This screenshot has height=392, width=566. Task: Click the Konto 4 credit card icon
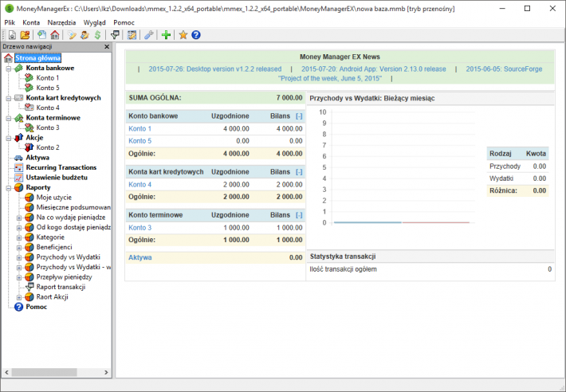click(29, 108)
